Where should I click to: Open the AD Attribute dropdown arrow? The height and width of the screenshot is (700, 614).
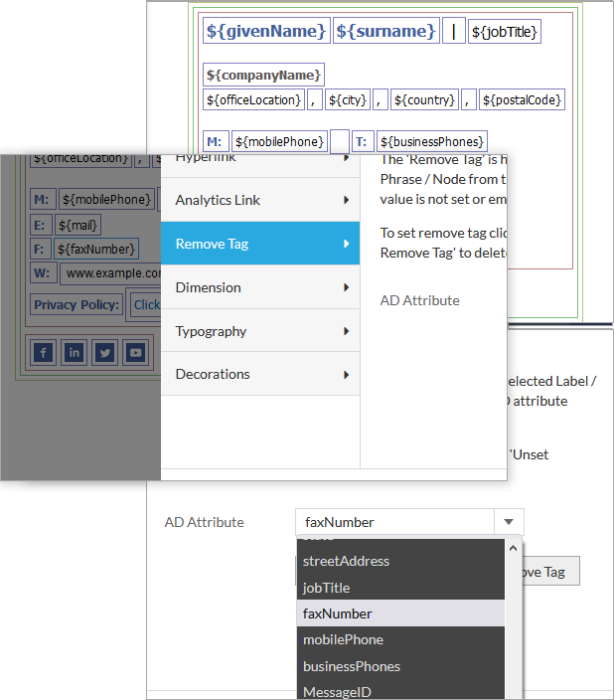(508, 522)
